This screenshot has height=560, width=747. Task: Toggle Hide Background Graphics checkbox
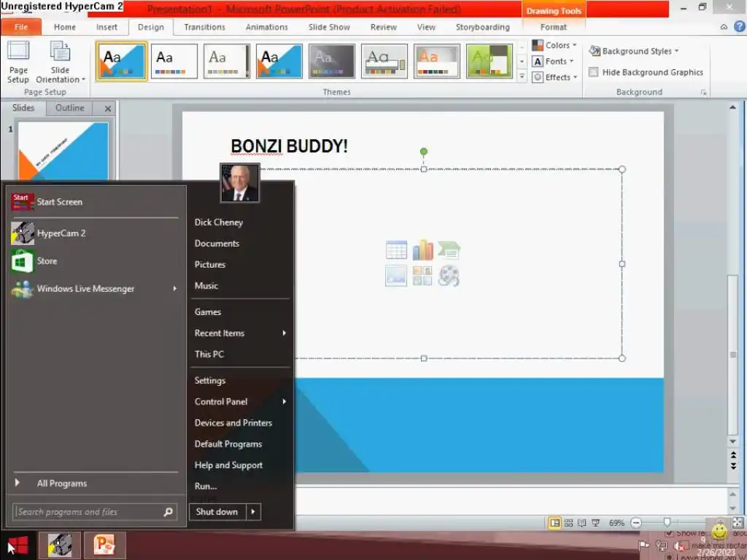coord(594,72)
